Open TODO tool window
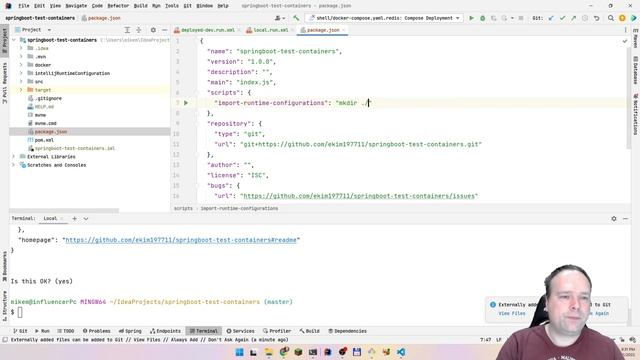 click(x=65, y=331)
